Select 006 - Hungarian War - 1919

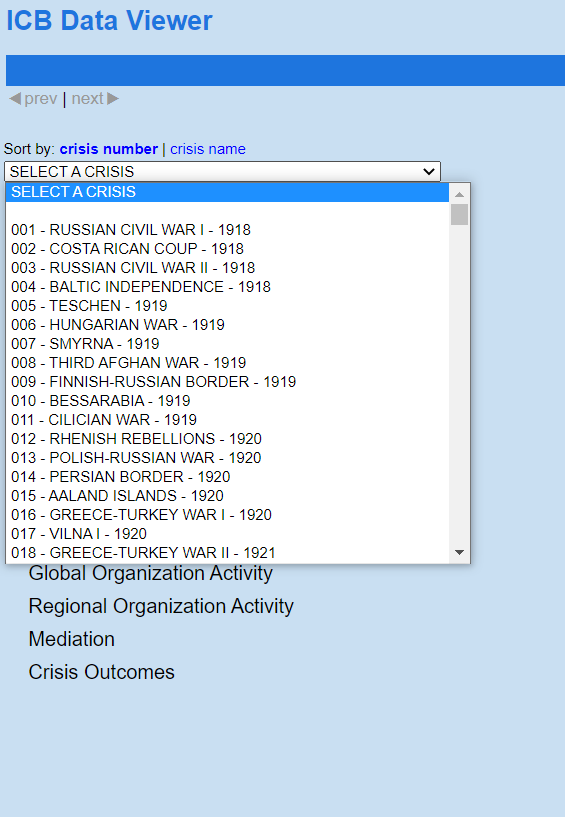coord(227,325)
